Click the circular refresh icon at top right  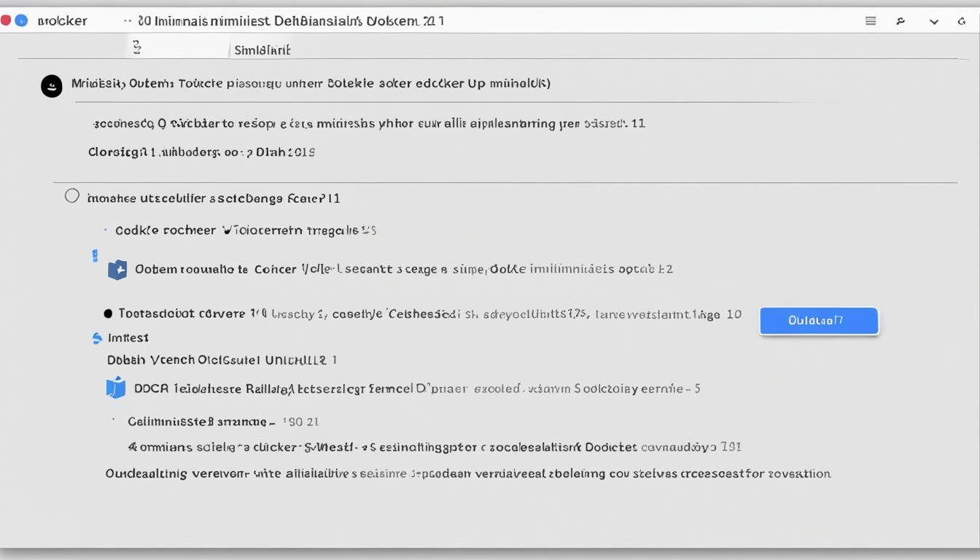tap(961, 21)
